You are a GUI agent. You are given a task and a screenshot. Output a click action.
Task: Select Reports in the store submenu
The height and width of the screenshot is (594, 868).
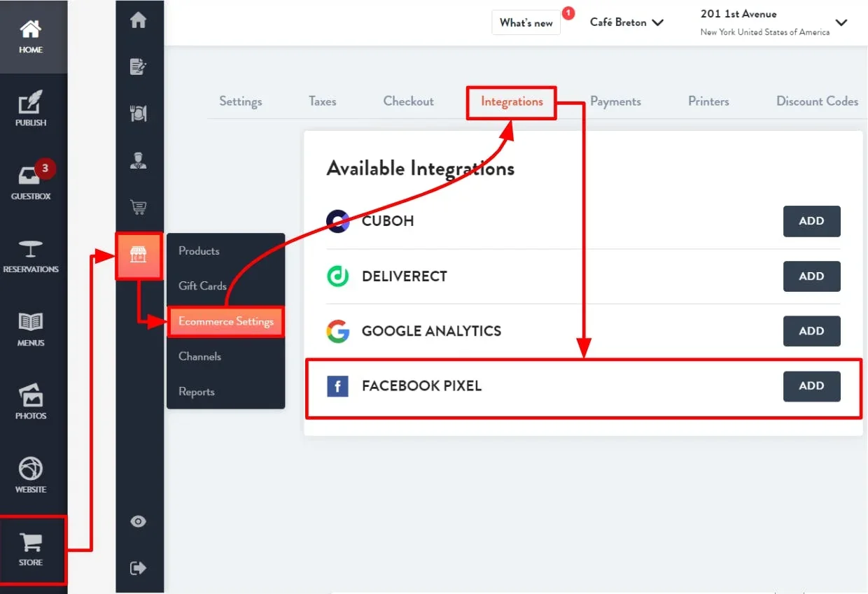tap(197, 392)
